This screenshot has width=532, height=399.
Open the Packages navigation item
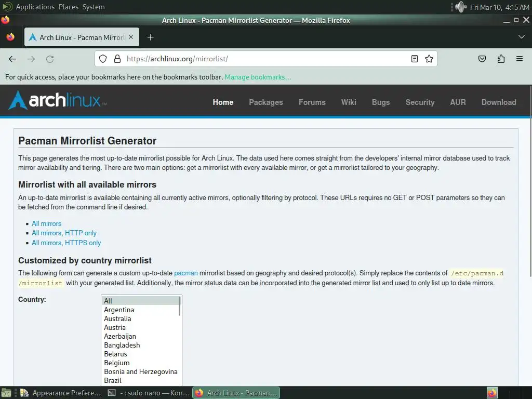click(265, 102)
